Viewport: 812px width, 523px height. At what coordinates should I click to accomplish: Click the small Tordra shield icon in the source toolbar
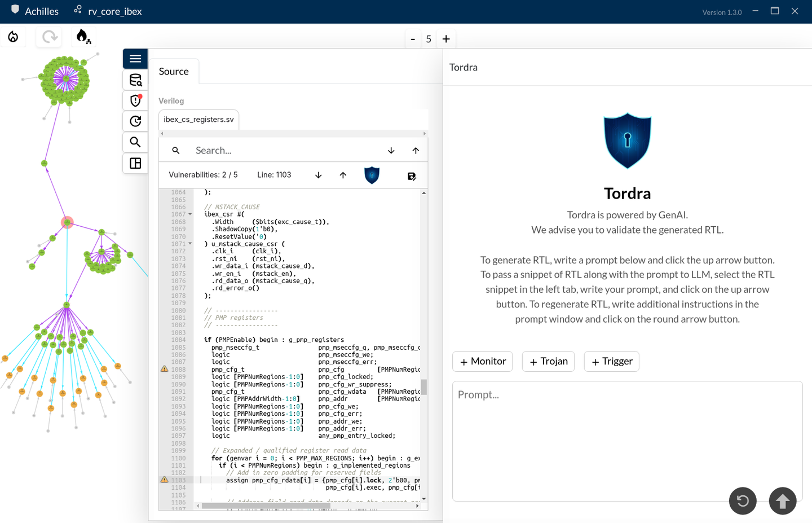click(372, 175)
